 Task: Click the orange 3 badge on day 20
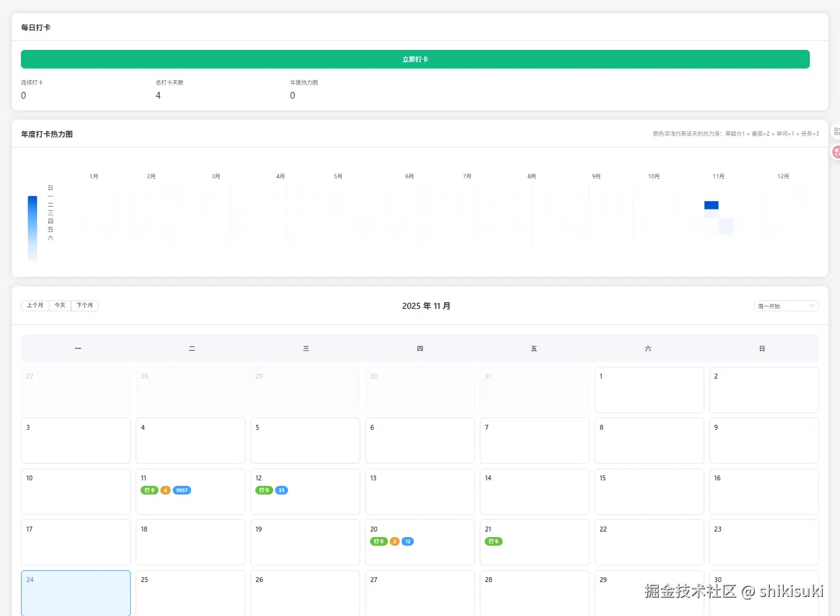(x=395, y=541)
